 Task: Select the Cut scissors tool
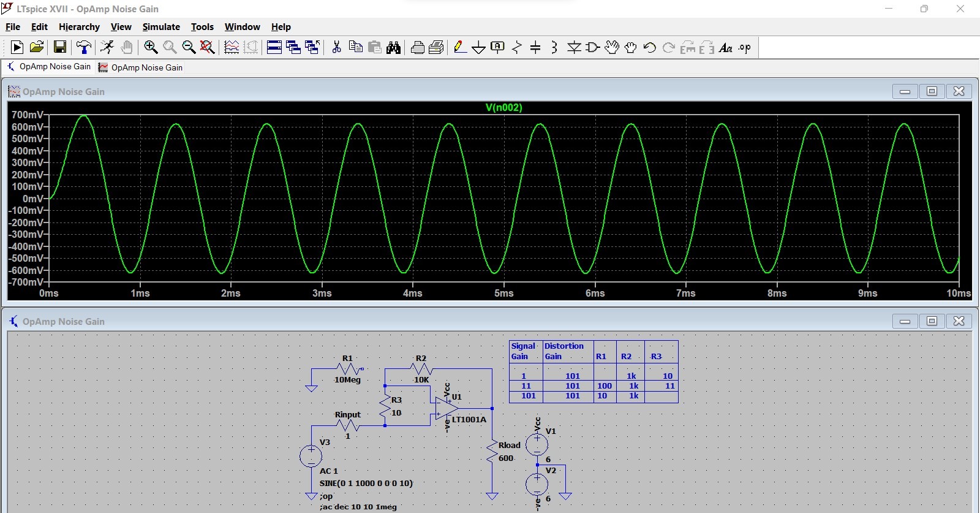coord(336,47)
